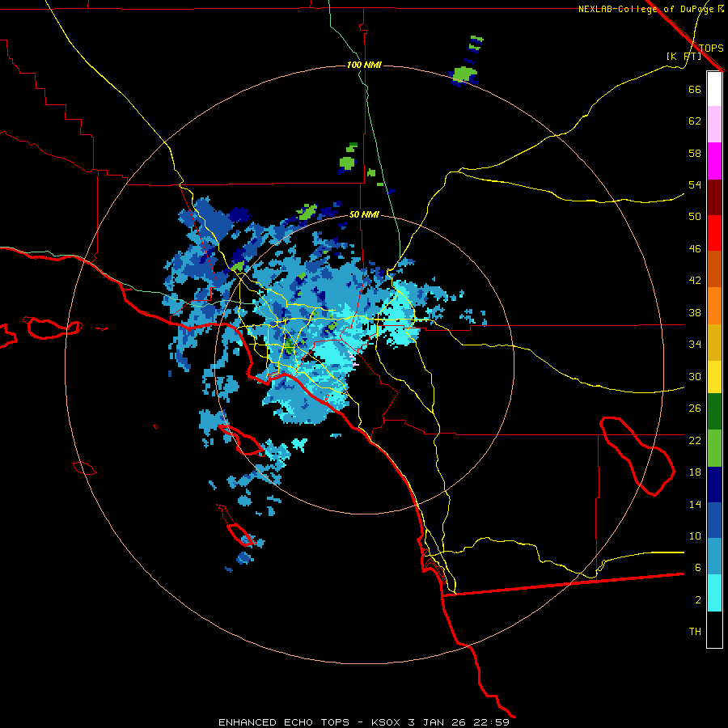Pick the dark orange legend swatch
This screenshot has height=728, width=728.
click(714, 269)
